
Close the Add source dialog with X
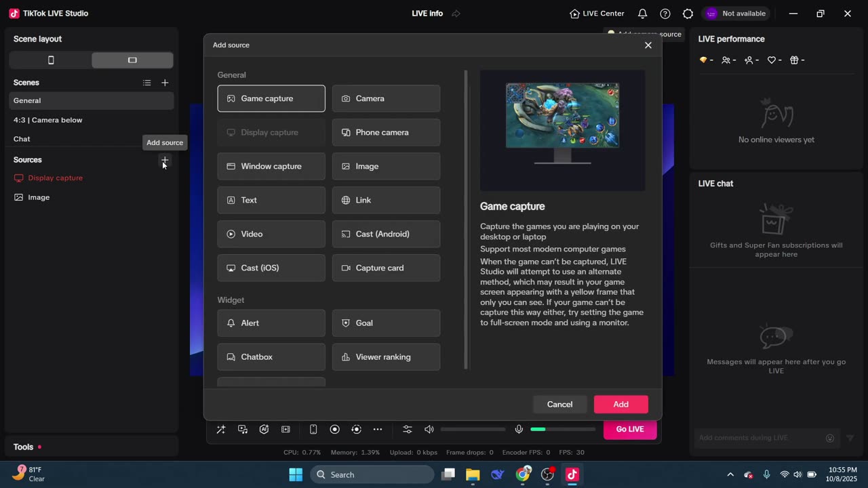pyautogui.click(x=648, y=45)
